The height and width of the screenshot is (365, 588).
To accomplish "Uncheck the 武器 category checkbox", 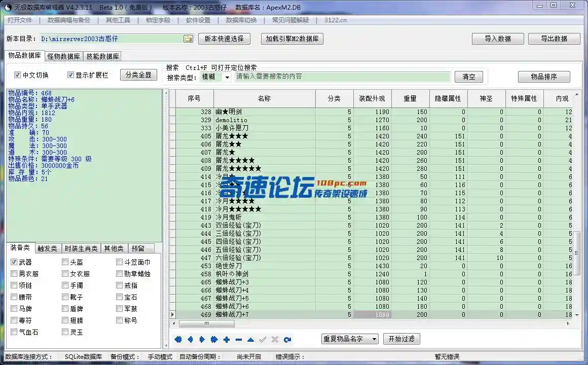I will pos(14,262).
